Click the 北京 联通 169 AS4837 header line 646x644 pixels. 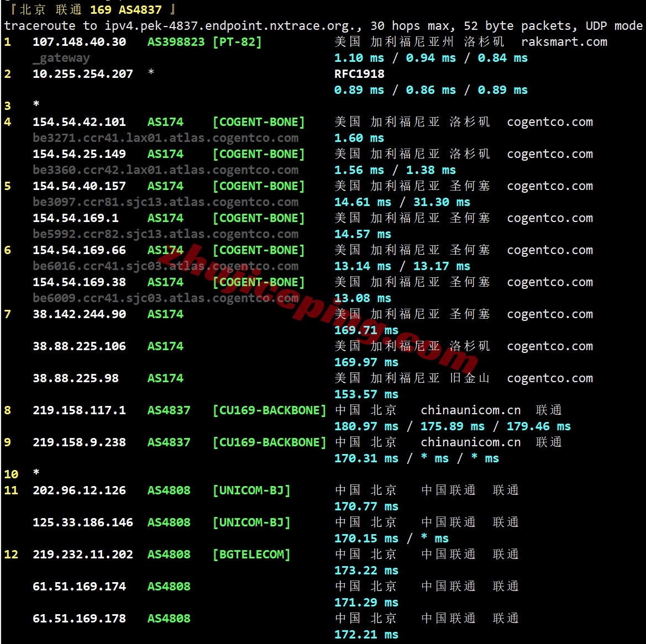tap(93, 9)
